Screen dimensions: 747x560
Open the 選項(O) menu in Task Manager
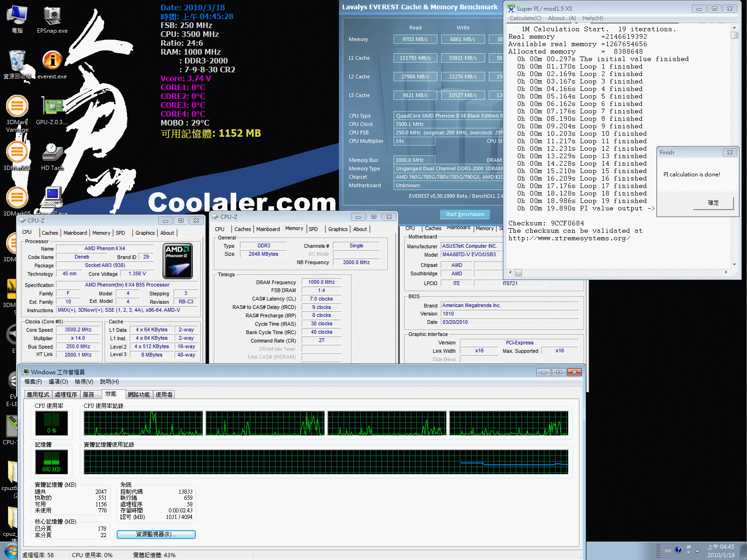pos(58,382)
